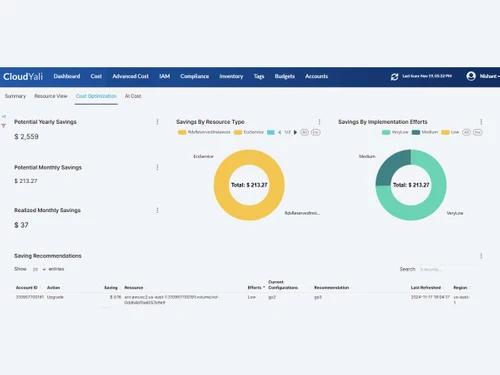The image size is (500, 375).
Task: Switch to the Summary tab
Action: [15, 96]
